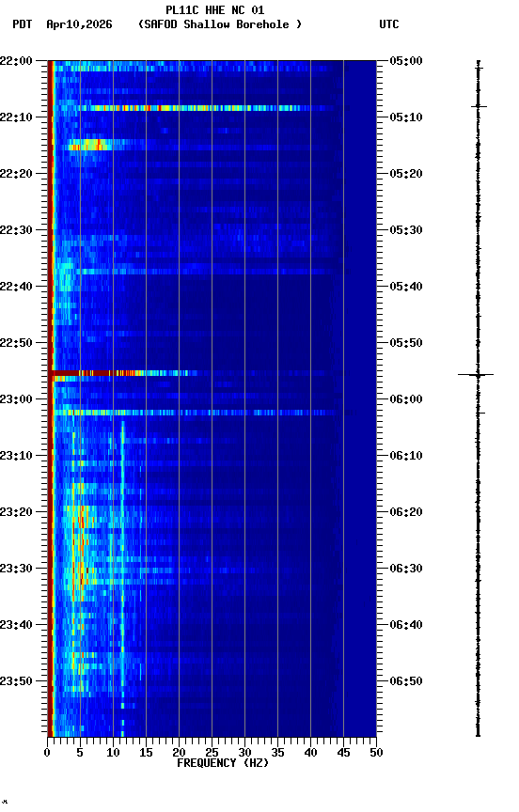This screenshot has width=519, height=812.
Task: Click the 06:40 UTC time label
Action: coord(406,625)
